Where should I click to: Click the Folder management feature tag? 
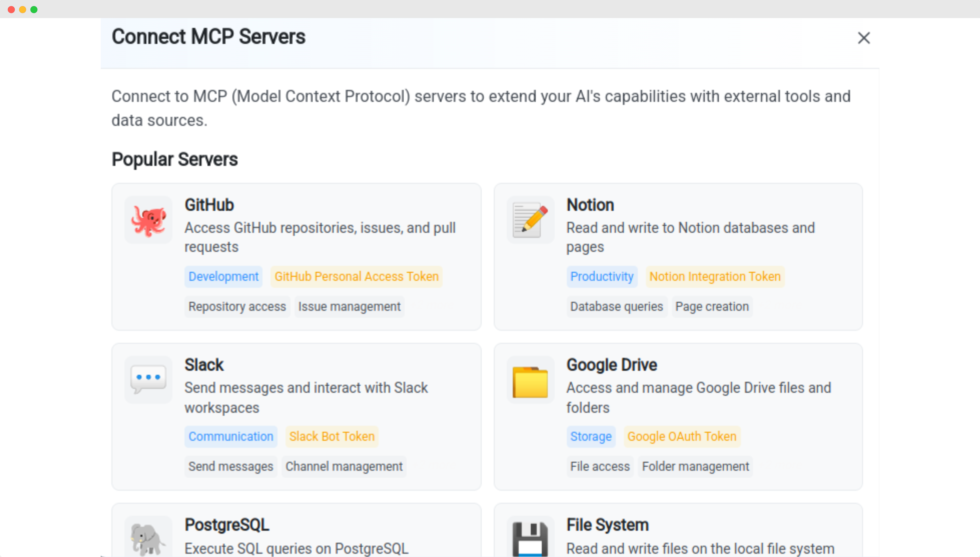[695, 466]
